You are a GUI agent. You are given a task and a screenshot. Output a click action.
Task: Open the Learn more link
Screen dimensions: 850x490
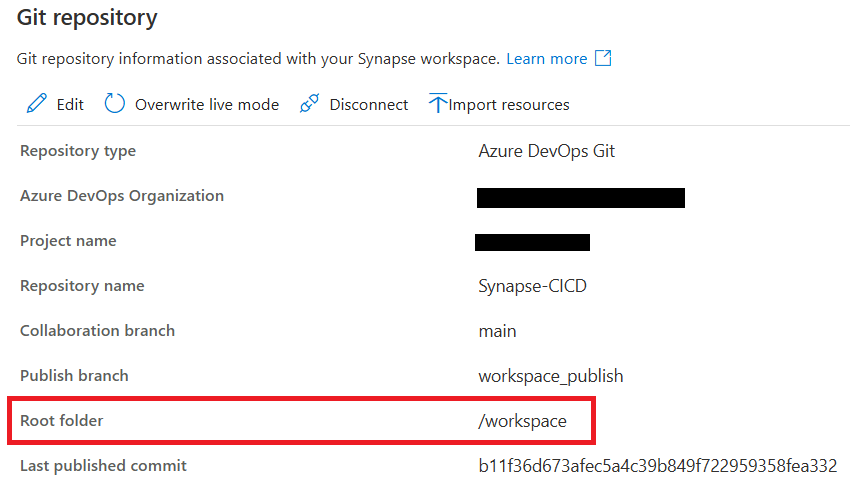[x=546, y=59]
